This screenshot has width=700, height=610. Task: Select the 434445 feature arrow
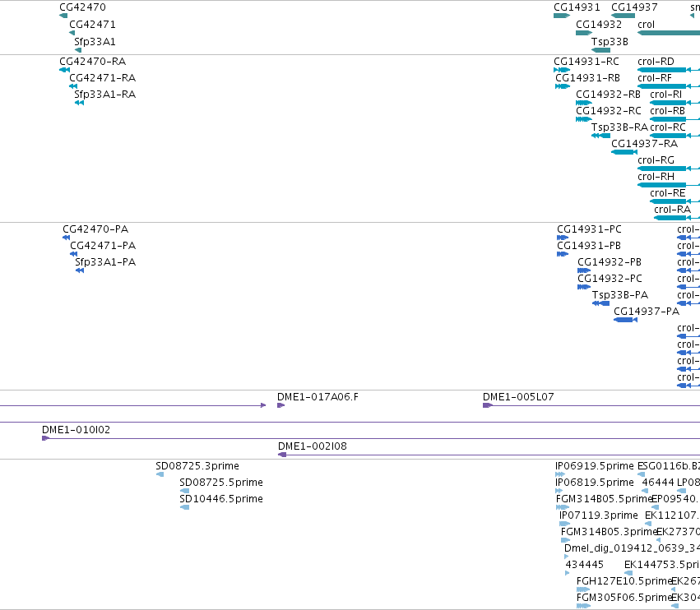tap(568, 573)
